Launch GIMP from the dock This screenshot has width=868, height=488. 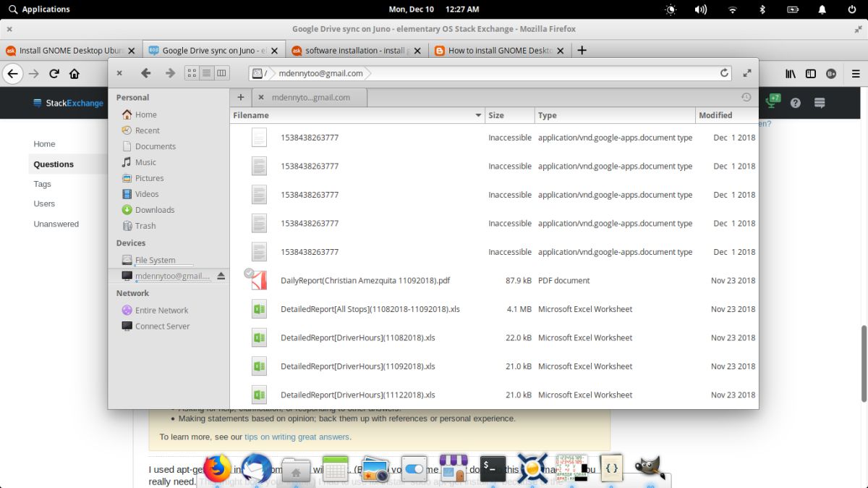pyautogui.click(x=650, y=468)
